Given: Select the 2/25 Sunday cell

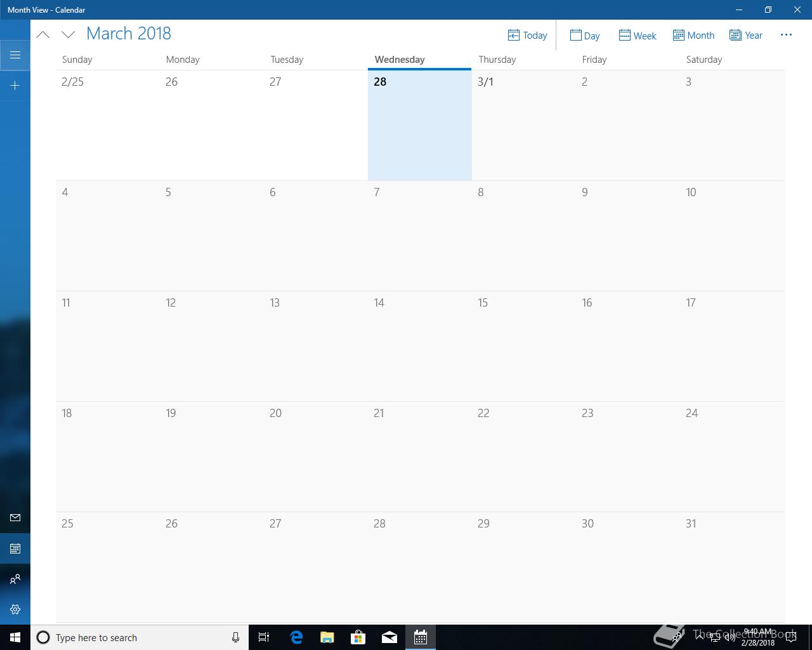Looking at the screenshot, I should point(107,125).
